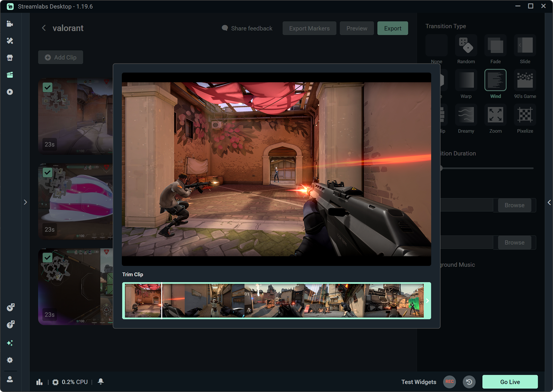
Task: Select the Pixelize transition type
Action: coord(525,115)
